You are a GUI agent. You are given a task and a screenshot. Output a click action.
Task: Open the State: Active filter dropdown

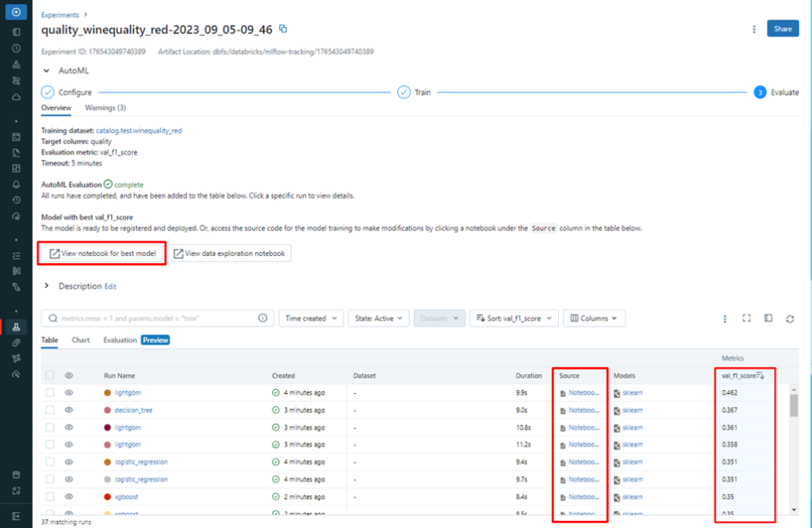tap(378, 318)
